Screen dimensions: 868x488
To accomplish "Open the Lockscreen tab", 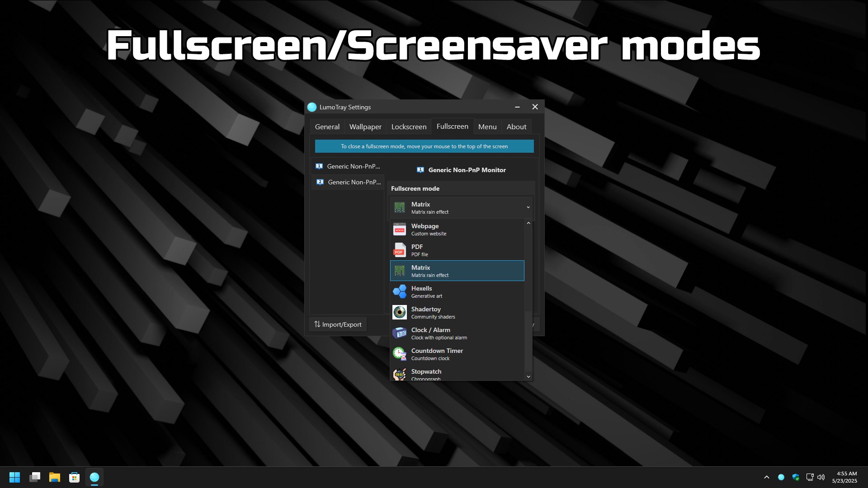I will (409, 127).
